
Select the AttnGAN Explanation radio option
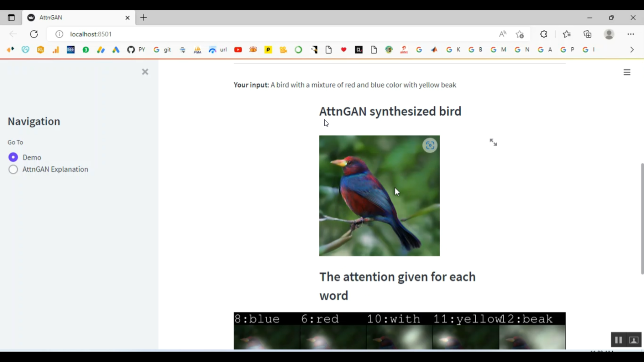click(x=13, y=169)
